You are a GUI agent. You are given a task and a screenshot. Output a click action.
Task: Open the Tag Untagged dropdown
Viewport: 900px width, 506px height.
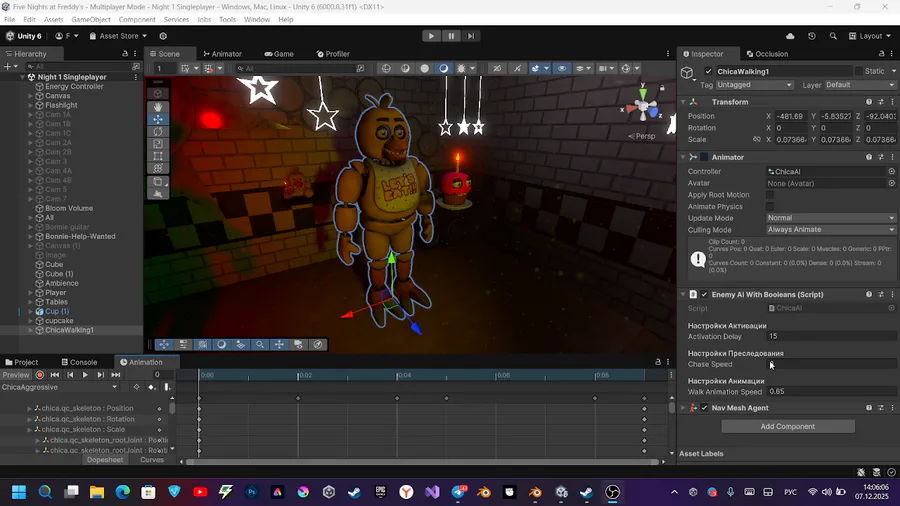[754, 84]
